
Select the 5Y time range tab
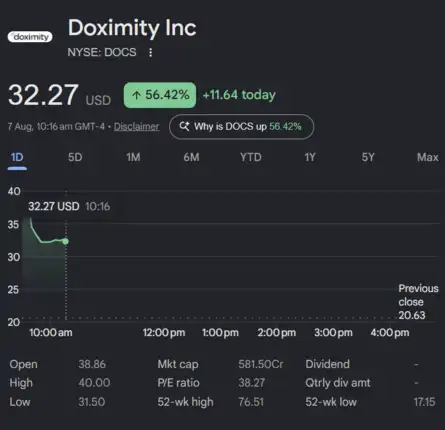[368, 157]
